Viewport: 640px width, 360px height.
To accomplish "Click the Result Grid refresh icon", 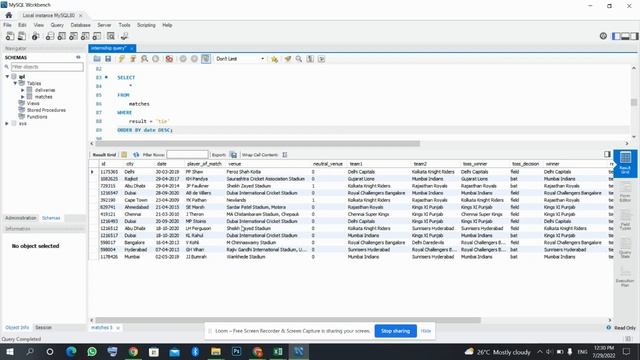I will pos(136,155).
